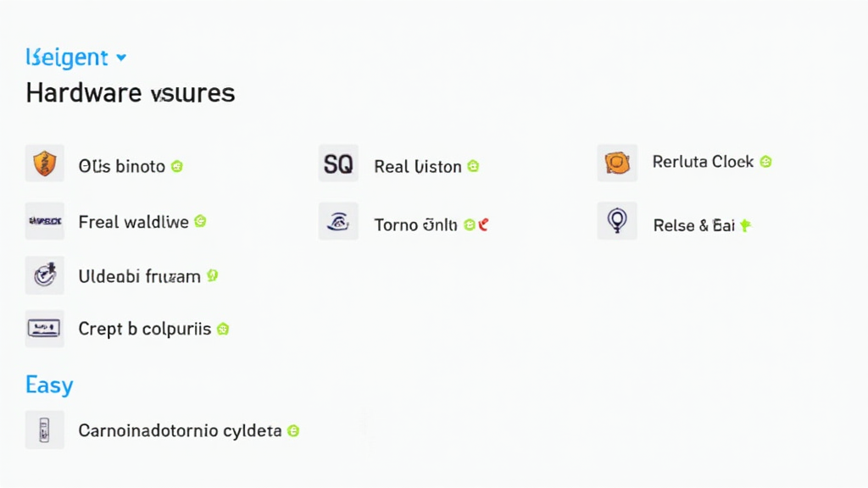Viewport: 868px width, 488px height.
Task: Toggle the green status dot after Rerluta Cloek
Action: (x=765, y=162)
